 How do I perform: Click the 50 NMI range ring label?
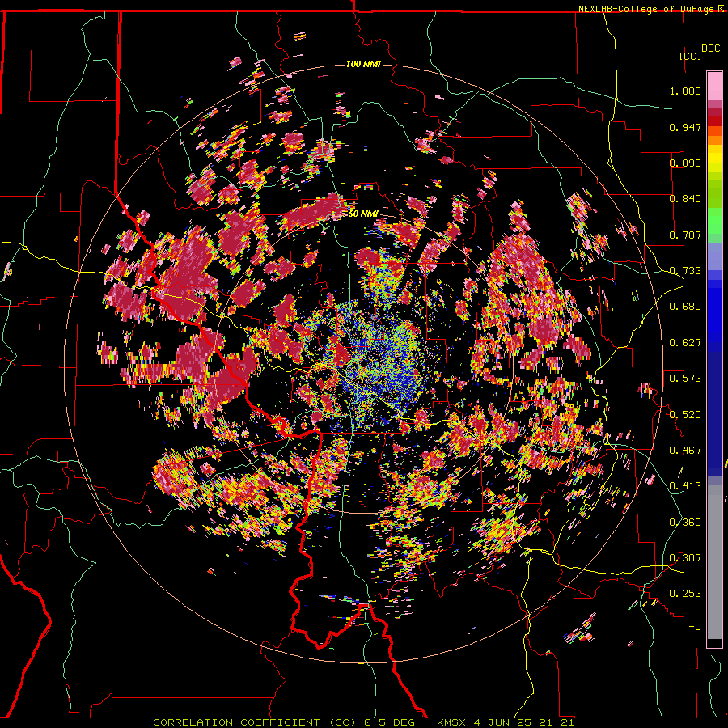tap(363, 214)
